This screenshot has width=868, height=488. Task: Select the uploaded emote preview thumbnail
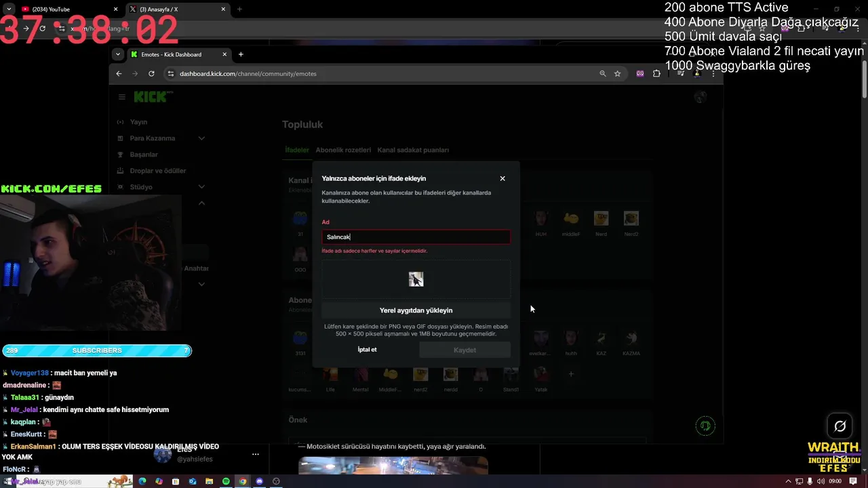pos(416,279)
